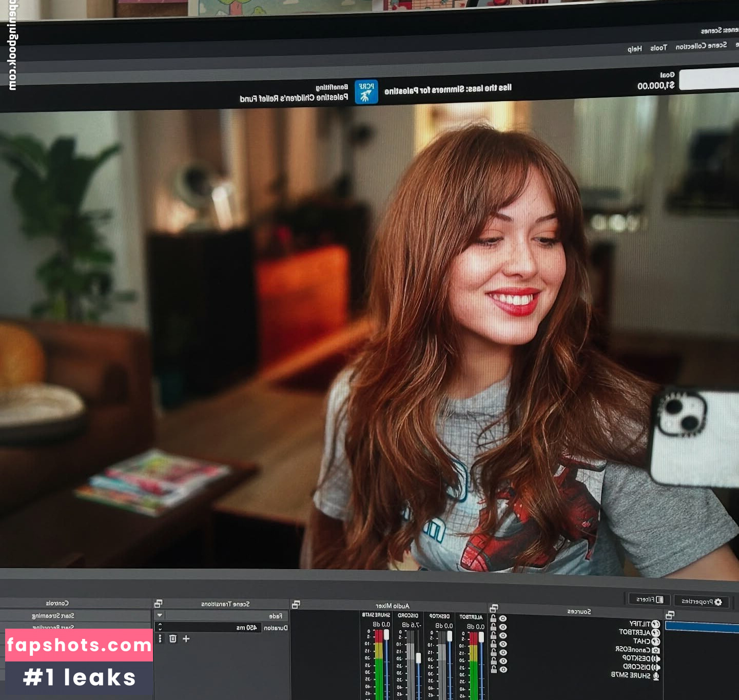Open source Properties via the gear icon
Screen dimensions: 739x700
point(718,602)
